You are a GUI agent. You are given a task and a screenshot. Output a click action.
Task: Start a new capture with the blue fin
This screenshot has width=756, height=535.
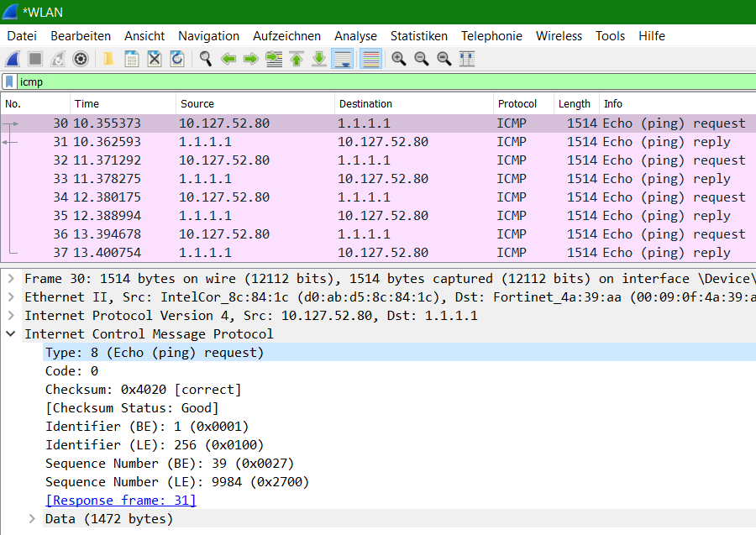pos(14,59)
